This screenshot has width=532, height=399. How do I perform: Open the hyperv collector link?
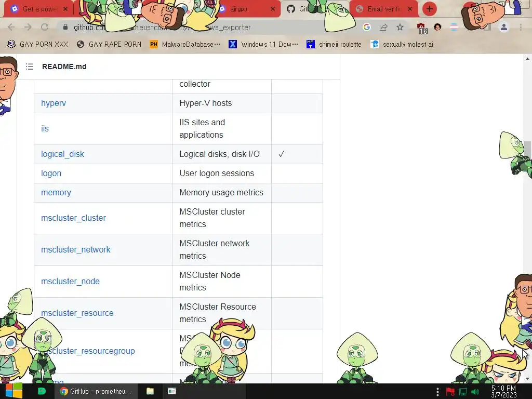pyautogui.click(x=54, y=103)
